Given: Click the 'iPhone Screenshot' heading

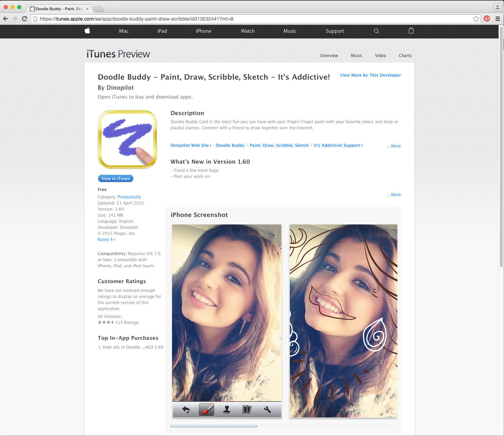Looking at the screenshot, I should (x=199, y=215).
